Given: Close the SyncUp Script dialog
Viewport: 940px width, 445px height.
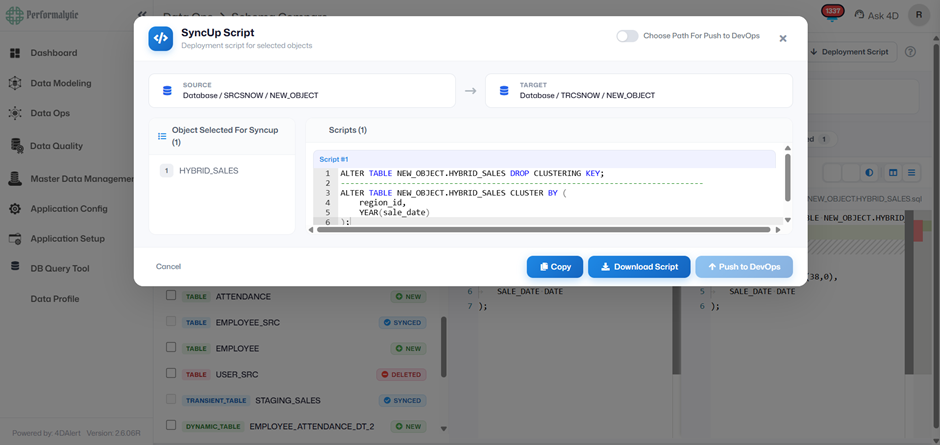Looking at the screenshot, I should [x=782, y=38].
